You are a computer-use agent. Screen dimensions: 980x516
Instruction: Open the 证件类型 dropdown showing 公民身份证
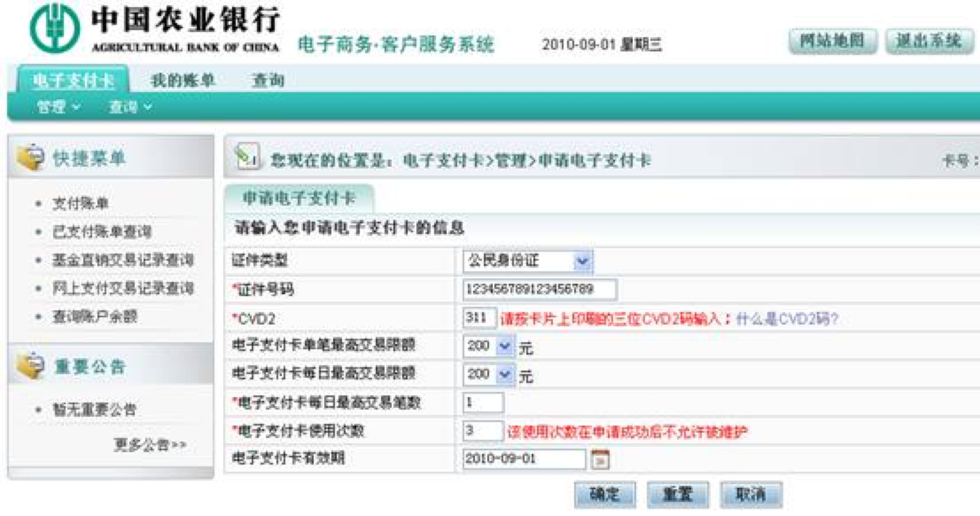(x=528, y=261)
